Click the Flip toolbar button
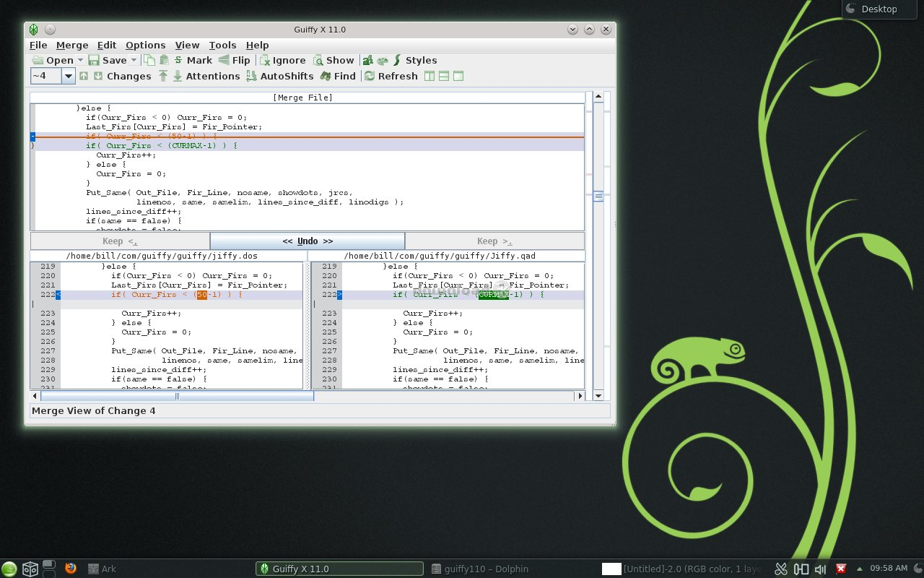Image resolution: width=924 pixels, height=578 pixels. [x=234, y=61]
